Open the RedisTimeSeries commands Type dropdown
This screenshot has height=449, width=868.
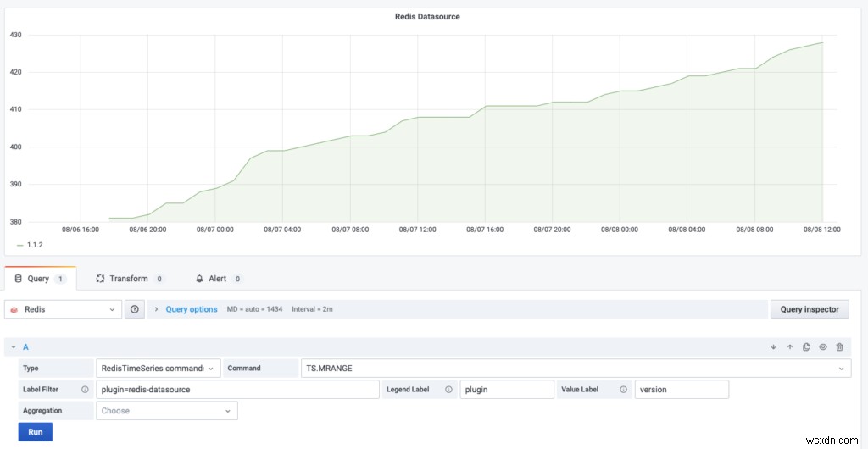point(159,369)
